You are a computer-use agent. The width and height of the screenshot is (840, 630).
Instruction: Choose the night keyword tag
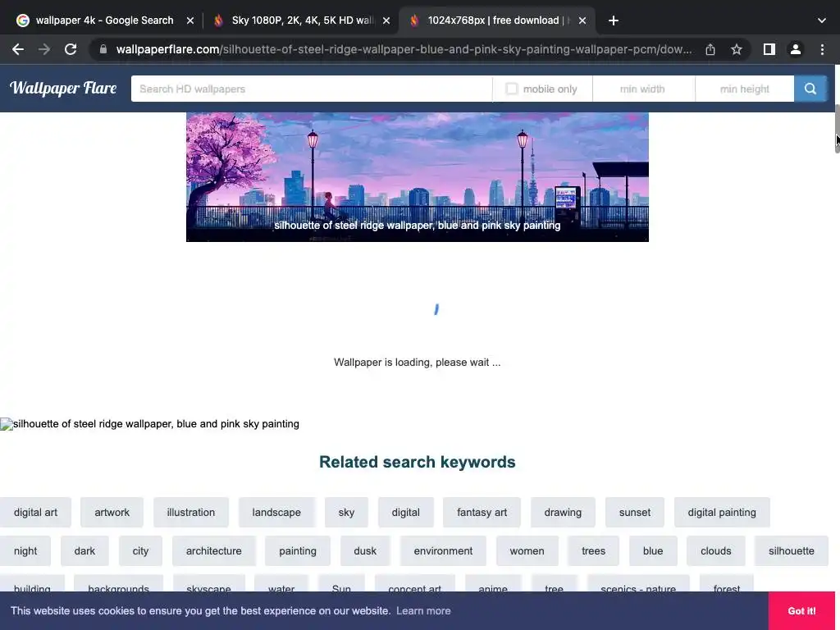click(25, 550)
